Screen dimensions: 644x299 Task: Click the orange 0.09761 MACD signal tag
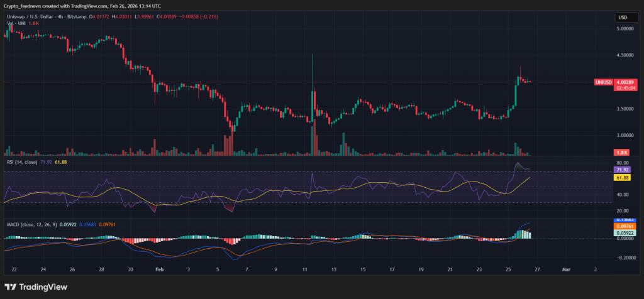tap(623, 226)
